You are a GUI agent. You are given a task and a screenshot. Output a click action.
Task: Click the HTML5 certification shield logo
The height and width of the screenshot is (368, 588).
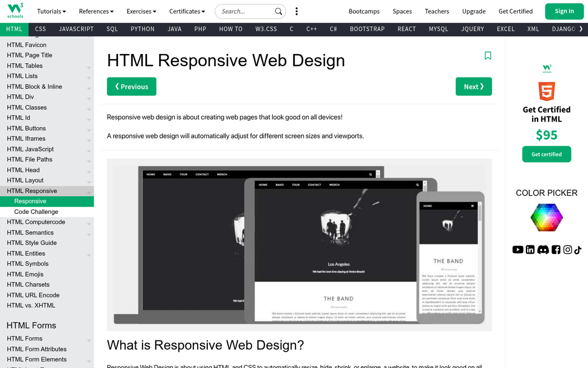tap(546, 90)
